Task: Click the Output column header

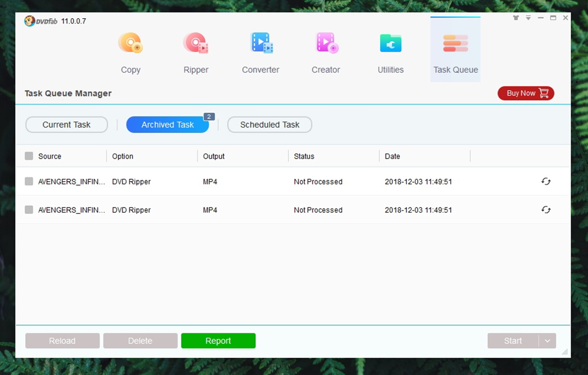Action: click(214, 156)
